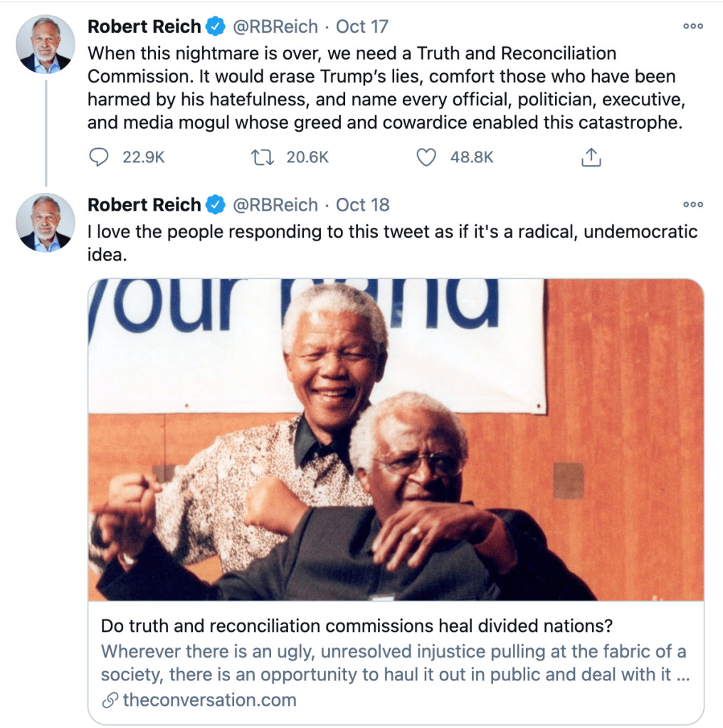Click the share icon on the Oct 17 tweet

591,157
